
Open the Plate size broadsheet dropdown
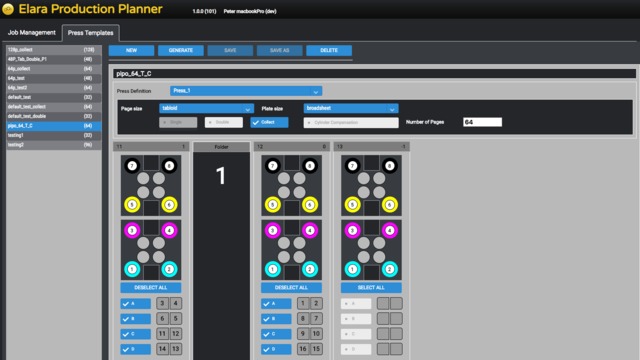click(351, 108)
